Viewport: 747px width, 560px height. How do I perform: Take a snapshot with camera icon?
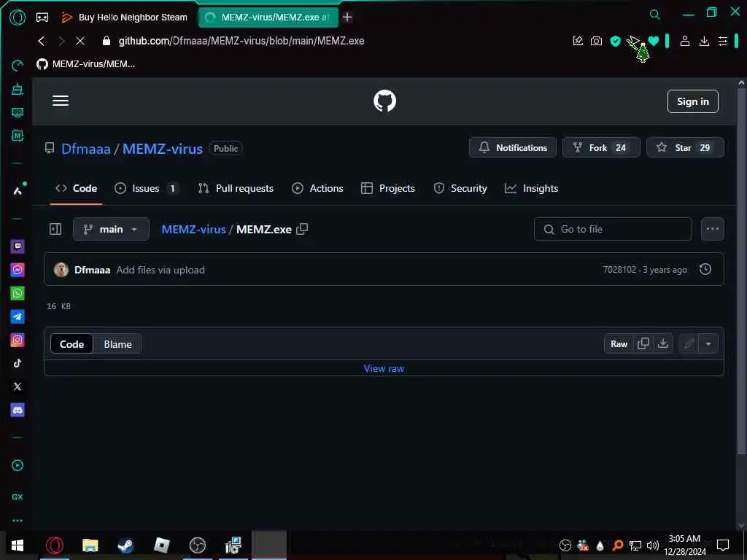596,41
